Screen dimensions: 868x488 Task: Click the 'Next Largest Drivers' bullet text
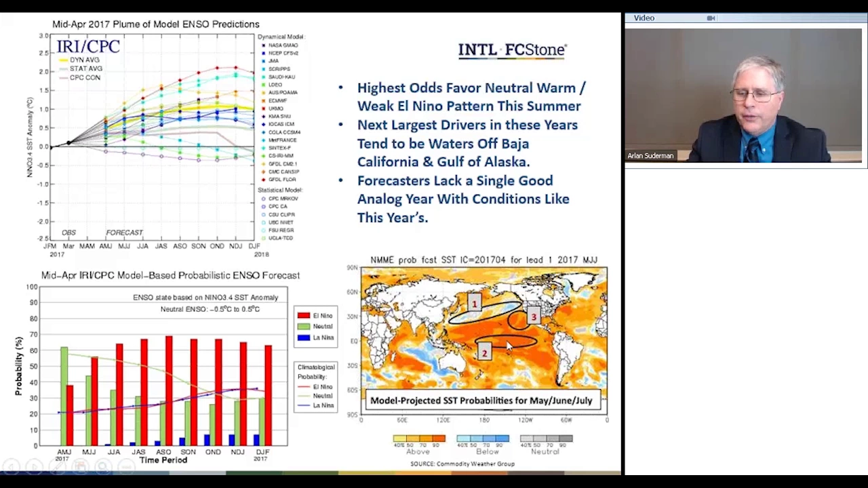(x=468, y=144)
